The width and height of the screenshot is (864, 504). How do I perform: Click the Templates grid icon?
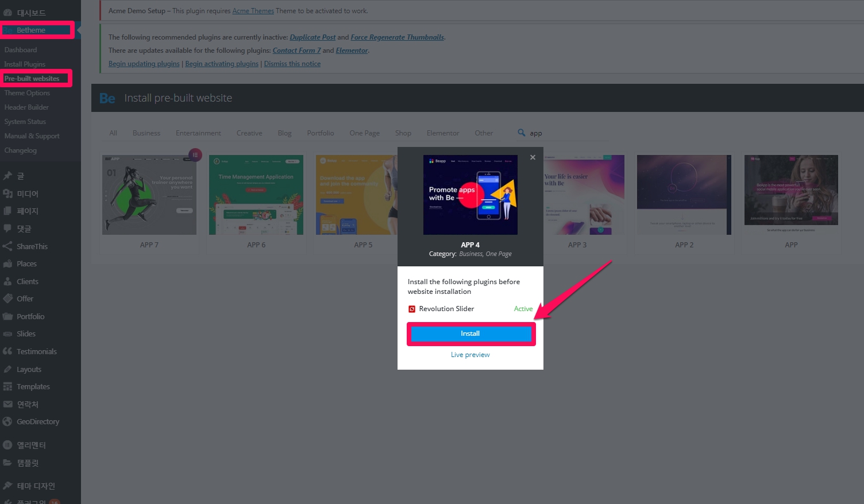pos(7,387)
